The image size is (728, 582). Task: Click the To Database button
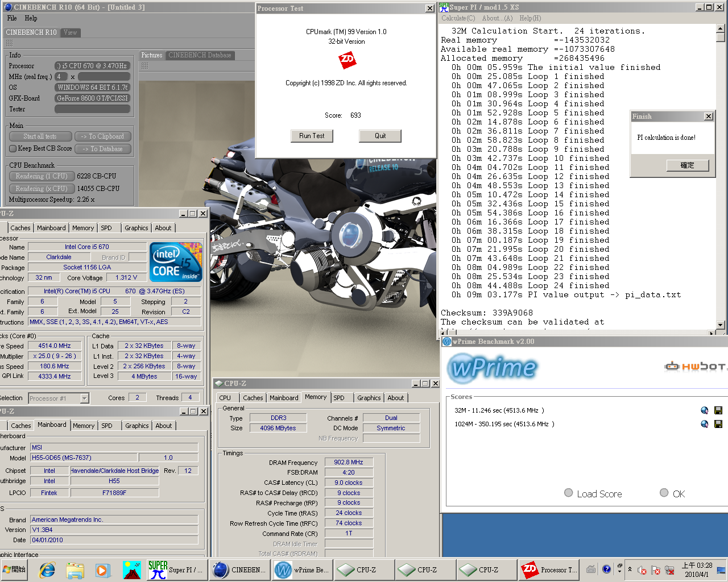tap(103, 149)
